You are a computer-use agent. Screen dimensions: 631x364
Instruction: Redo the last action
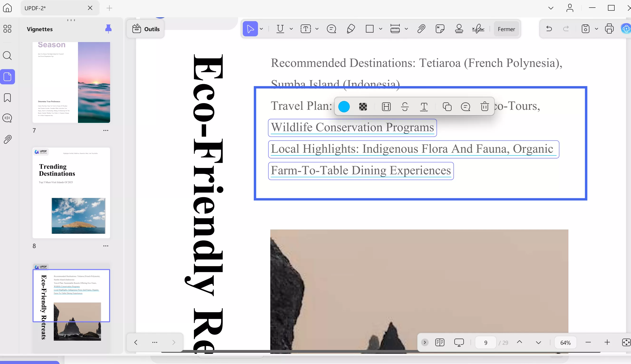click(566, 29)
